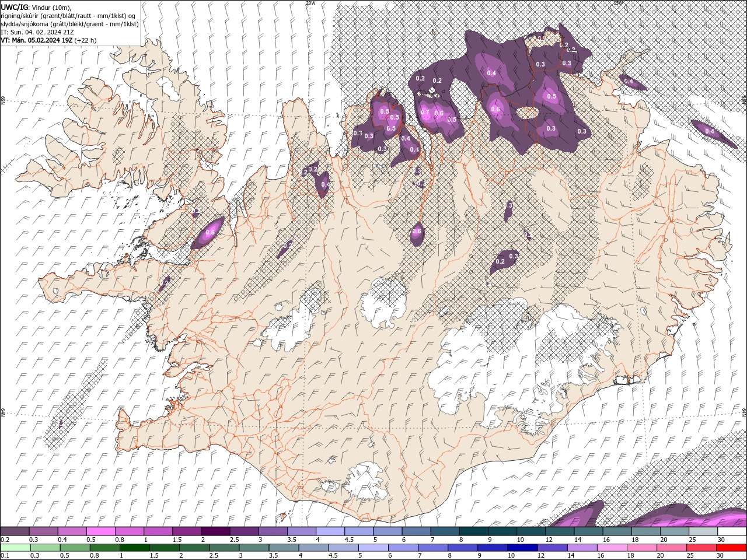Choose the bottom row green swatch labeled 2

pyautogui.click(x=194, y=547)
